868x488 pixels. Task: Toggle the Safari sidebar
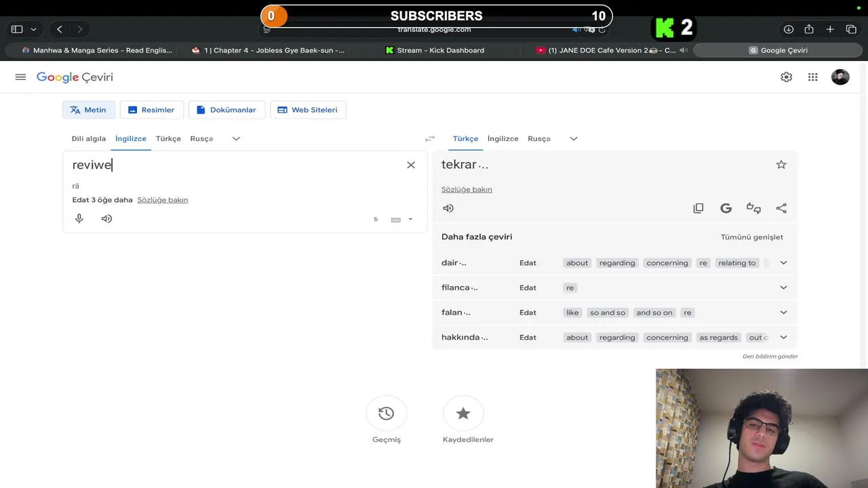pos(17,29)
